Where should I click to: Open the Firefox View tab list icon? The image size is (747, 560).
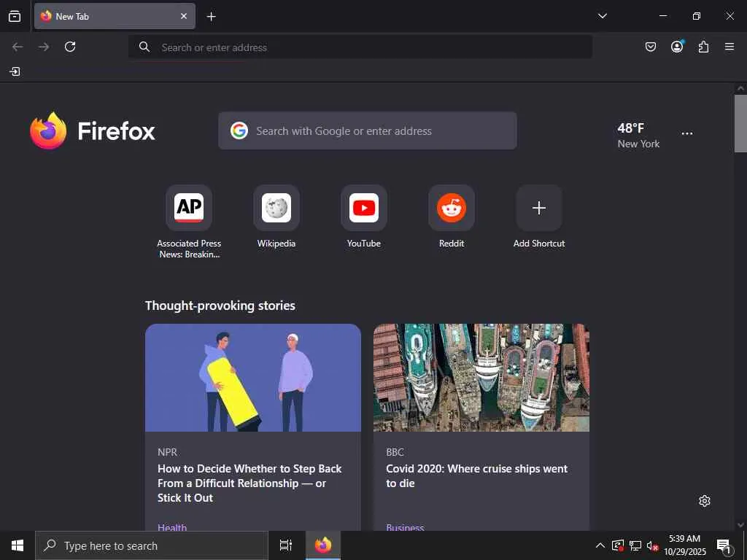coord(15,16)
